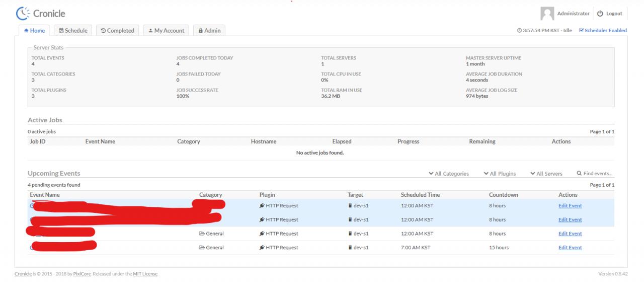Open the Completed jobs tab
The image size is (644, 303).
pos(117,31)
